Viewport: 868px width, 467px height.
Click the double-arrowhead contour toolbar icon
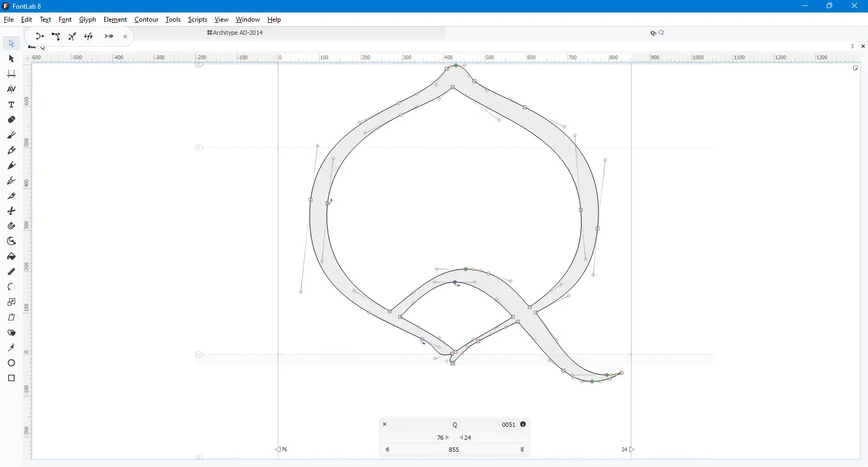pos(109,36)
